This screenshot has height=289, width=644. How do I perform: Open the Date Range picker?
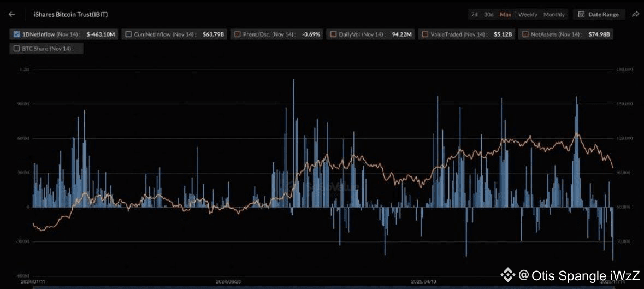click(x=599, y=14)
